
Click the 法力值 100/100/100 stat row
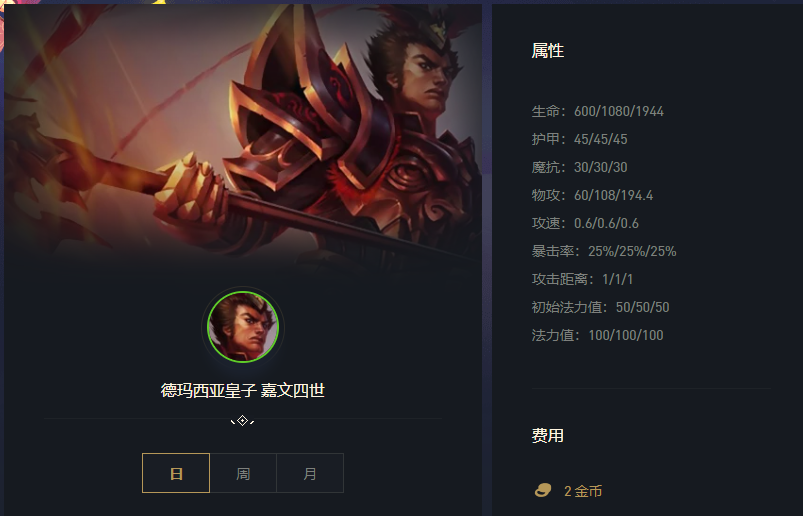point(597,335)
